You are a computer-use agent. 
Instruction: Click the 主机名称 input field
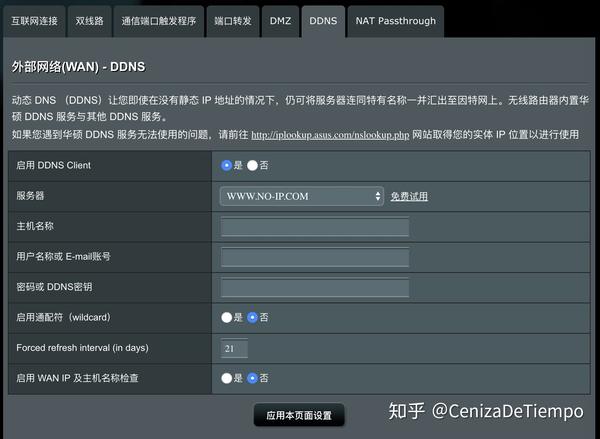click(x=315, y=227)
